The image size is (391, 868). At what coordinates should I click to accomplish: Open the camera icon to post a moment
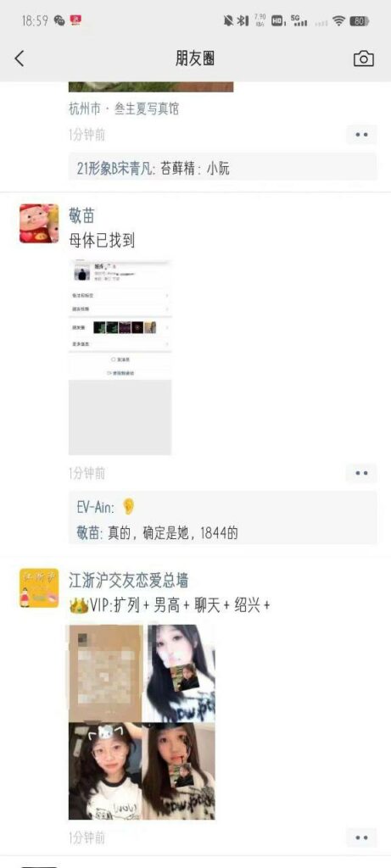click(x=363, y=58)
